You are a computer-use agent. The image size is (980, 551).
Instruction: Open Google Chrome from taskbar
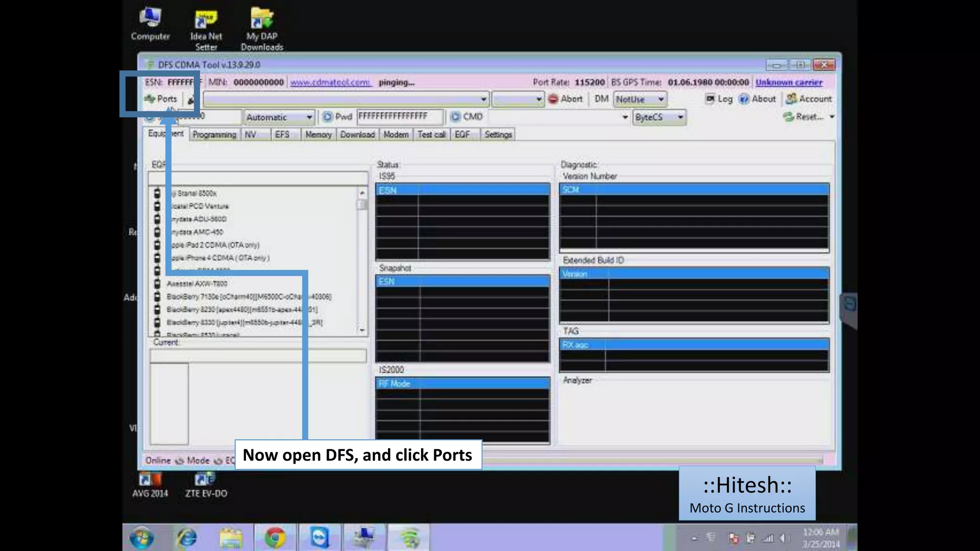coord(275,538)
